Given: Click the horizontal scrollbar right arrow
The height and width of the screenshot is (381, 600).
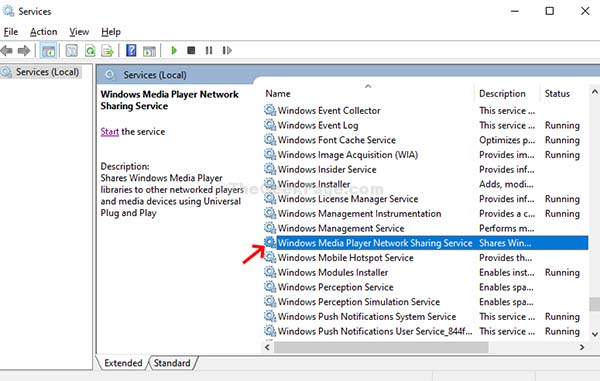Looking at the screenshot, I should (x=582, y=347).
